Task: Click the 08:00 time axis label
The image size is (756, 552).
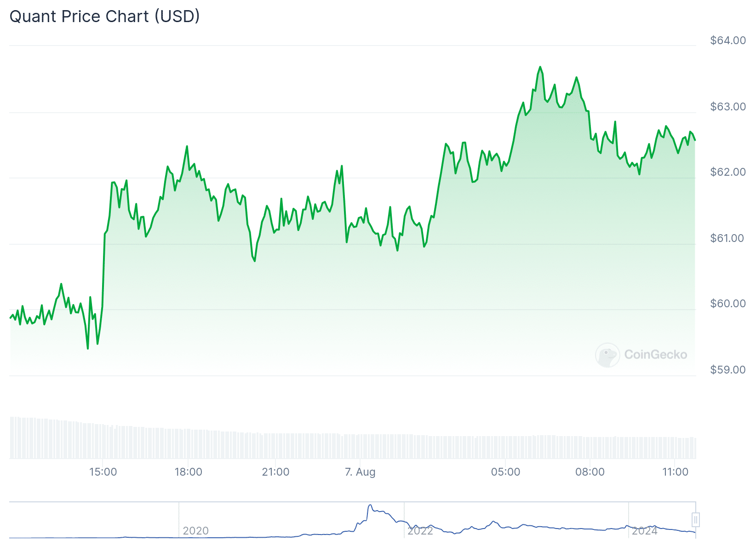Action: (590, 472)
